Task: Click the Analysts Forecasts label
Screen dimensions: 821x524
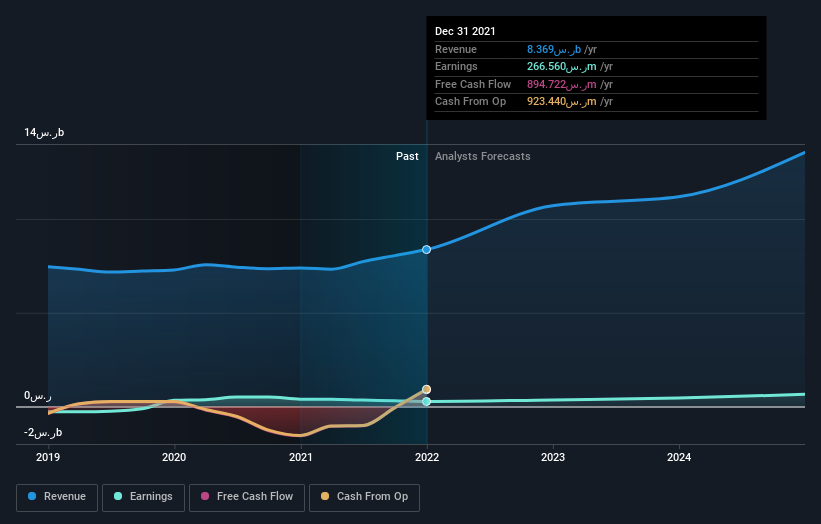Action: [x=483, y=156]
